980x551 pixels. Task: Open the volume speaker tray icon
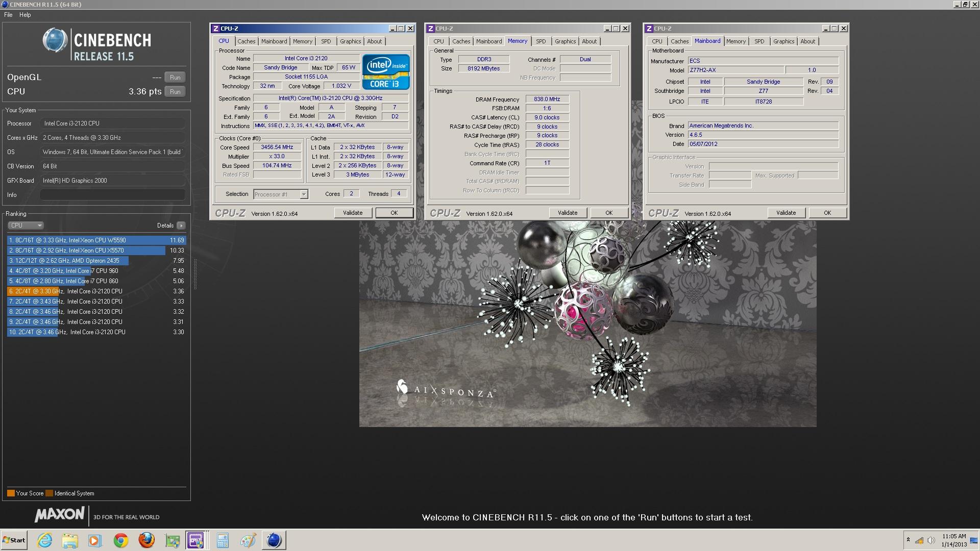(931, 540)
